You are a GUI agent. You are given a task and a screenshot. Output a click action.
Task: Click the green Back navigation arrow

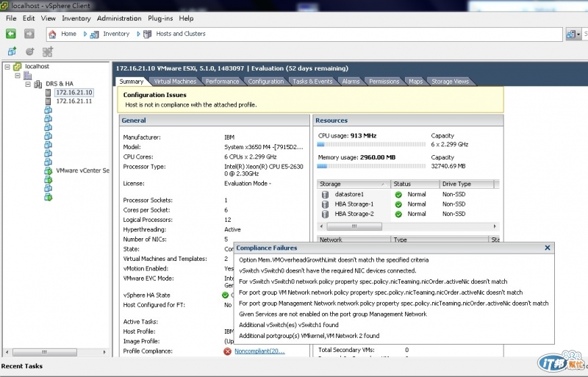[11, 34]
